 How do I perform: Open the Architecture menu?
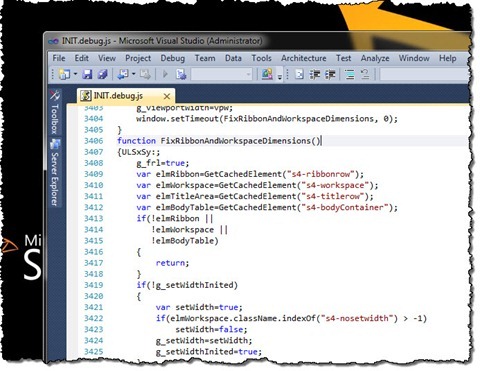[303, 58]
